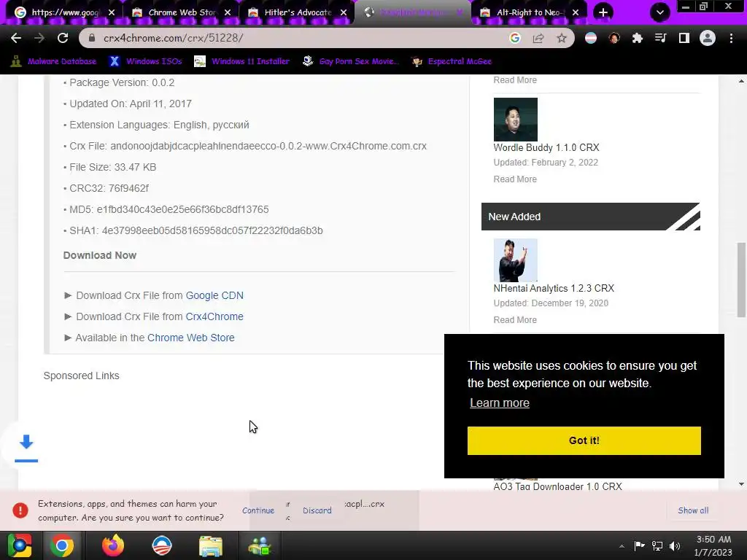Open the volume tray icon

point(675,545)
